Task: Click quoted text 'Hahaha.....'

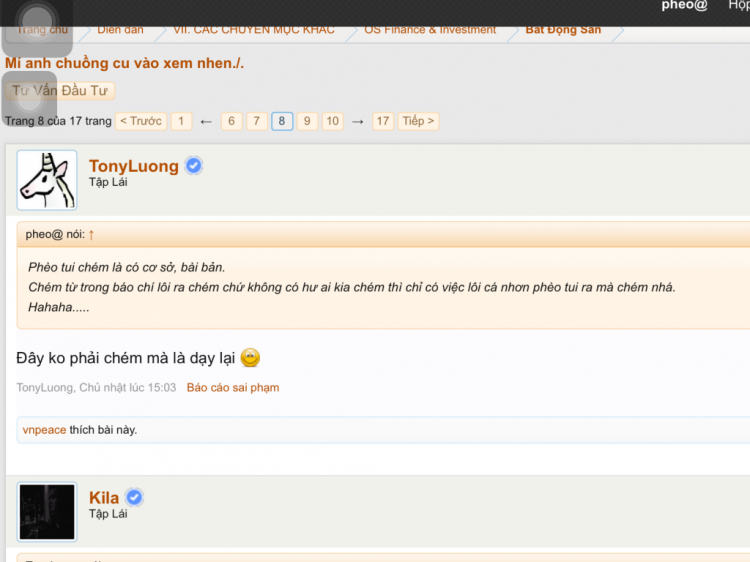Action: 58,308
